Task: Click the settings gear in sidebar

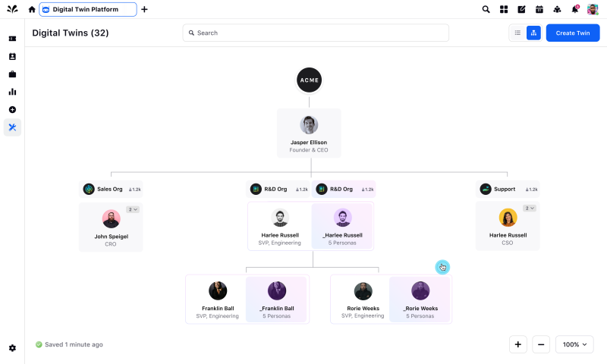Action: click(x=12, y=348)
